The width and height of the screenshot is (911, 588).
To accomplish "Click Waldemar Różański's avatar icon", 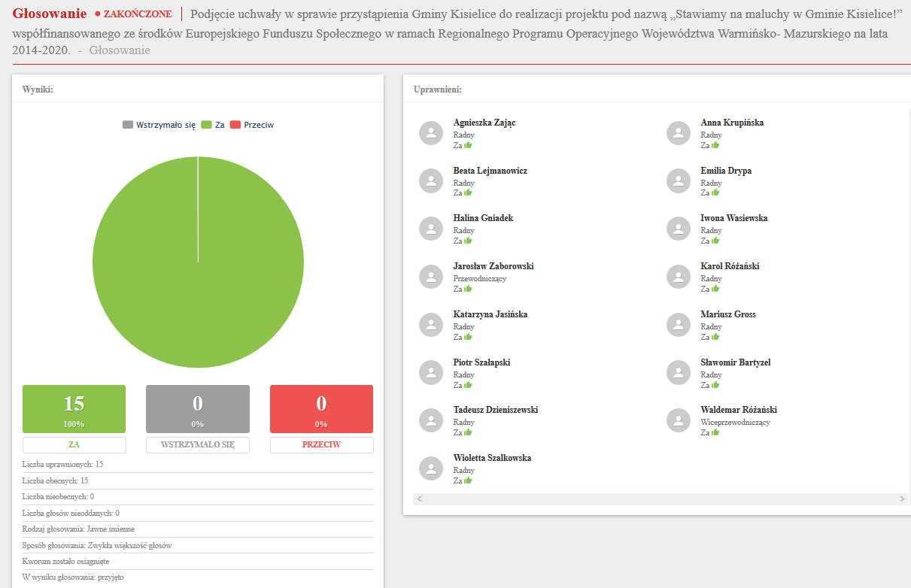I will [679, 420].
